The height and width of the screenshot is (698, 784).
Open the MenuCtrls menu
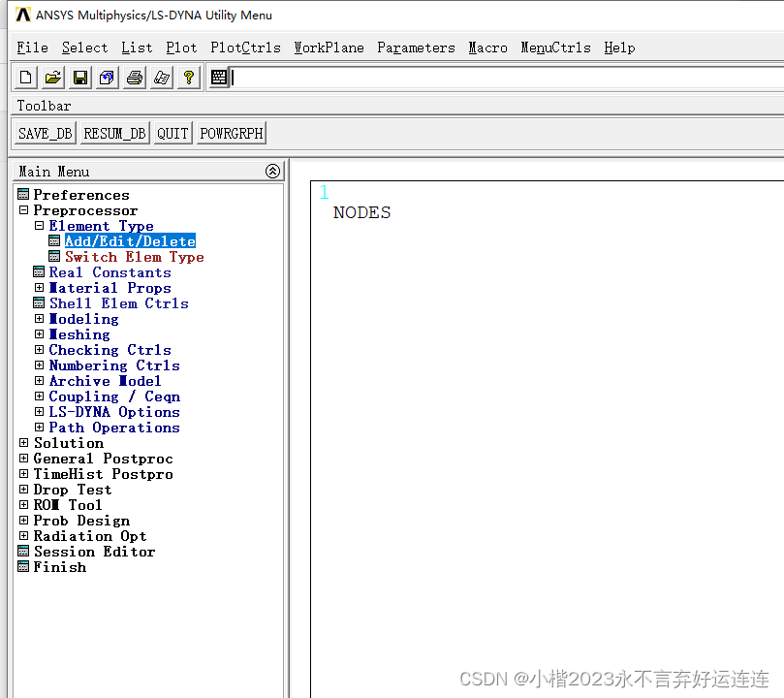pyautogui.click(x=555, y=48)
